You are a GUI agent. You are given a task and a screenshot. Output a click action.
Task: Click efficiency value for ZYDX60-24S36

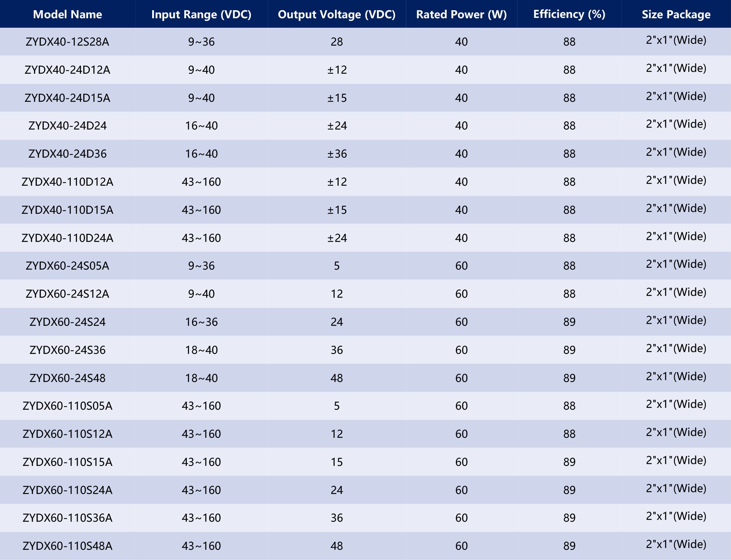pos(569,350)
